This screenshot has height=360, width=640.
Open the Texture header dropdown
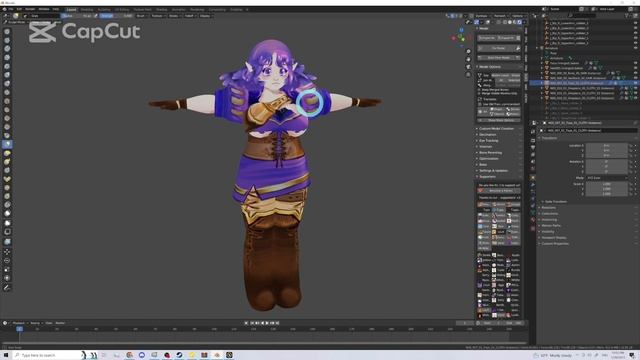[x=157, y=16]
